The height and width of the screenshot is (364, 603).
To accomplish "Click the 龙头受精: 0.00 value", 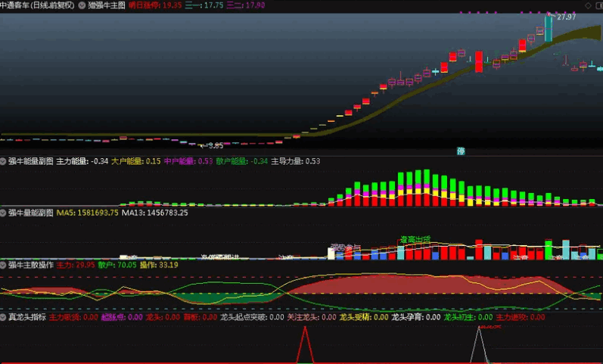I will point(364,317).
